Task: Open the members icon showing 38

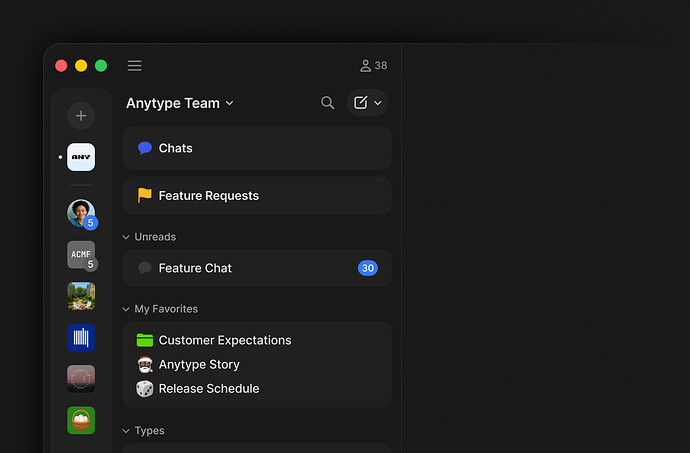Action: pos(374,66)
